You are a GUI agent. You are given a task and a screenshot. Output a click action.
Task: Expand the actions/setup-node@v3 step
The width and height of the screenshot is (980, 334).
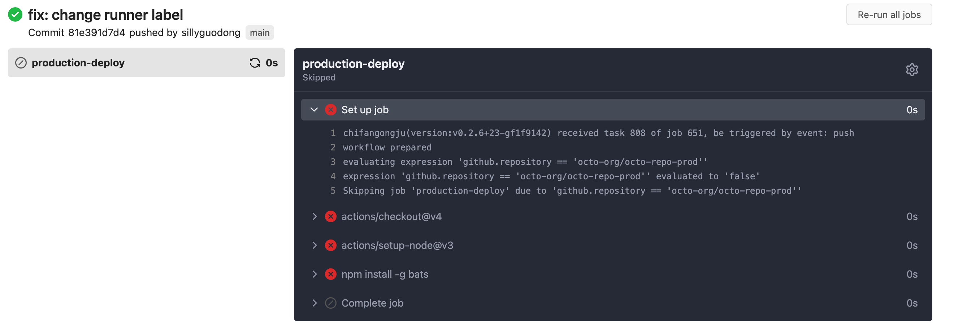click(x=314, y=246)
